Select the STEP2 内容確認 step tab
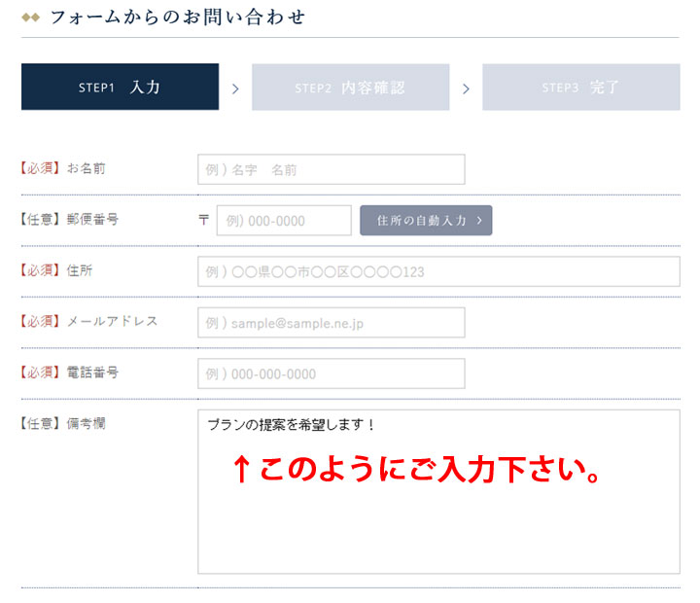 tap(350, 87)
